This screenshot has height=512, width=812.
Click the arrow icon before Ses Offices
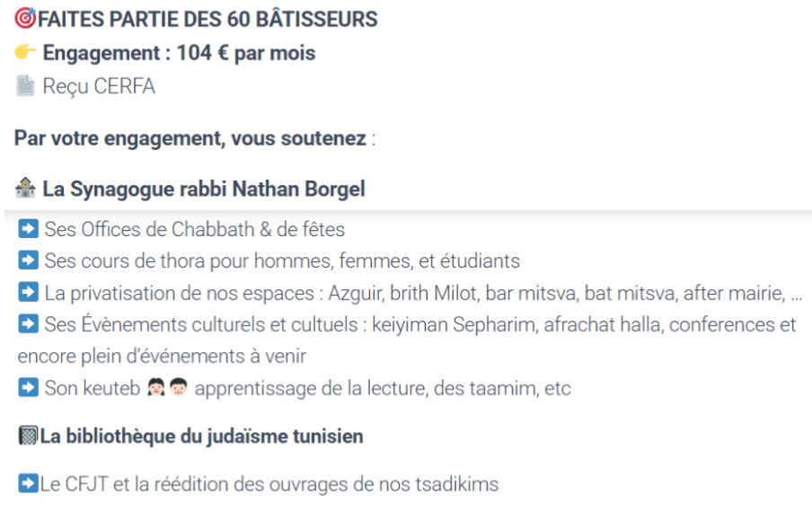27,230
